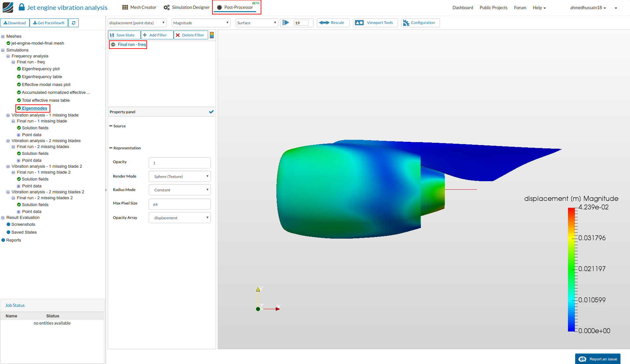Open the Simulation Designer tab
Viewport: 630px width, 364px height.
point(186,7)
